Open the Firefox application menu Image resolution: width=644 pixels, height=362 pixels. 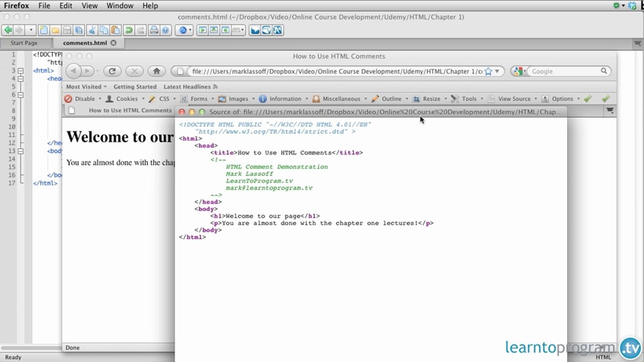click(x=17, y=6)
